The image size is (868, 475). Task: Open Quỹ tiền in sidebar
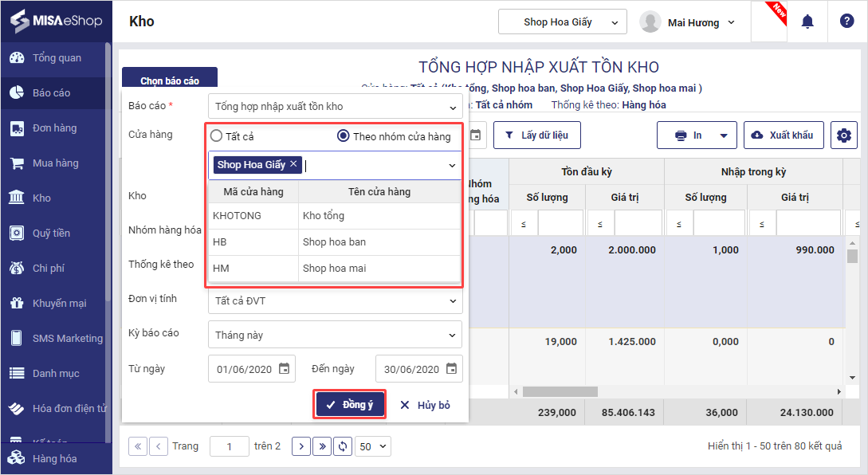point(53,233)
